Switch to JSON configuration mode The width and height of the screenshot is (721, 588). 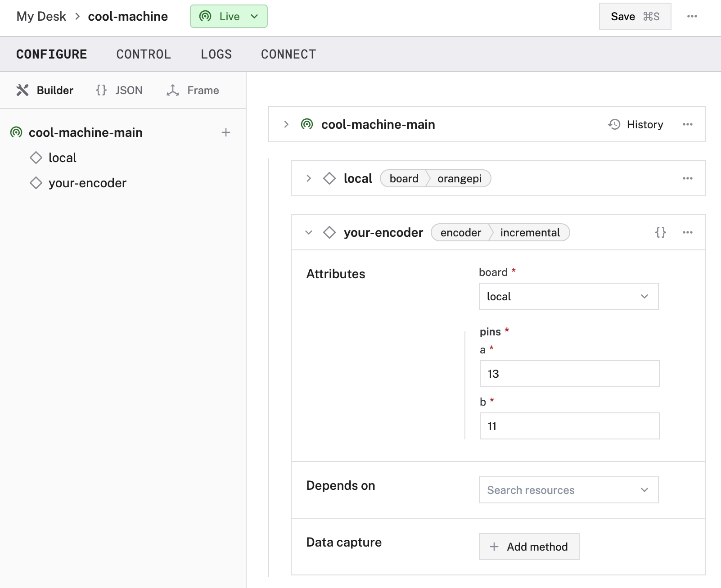(x=119, y=90)
